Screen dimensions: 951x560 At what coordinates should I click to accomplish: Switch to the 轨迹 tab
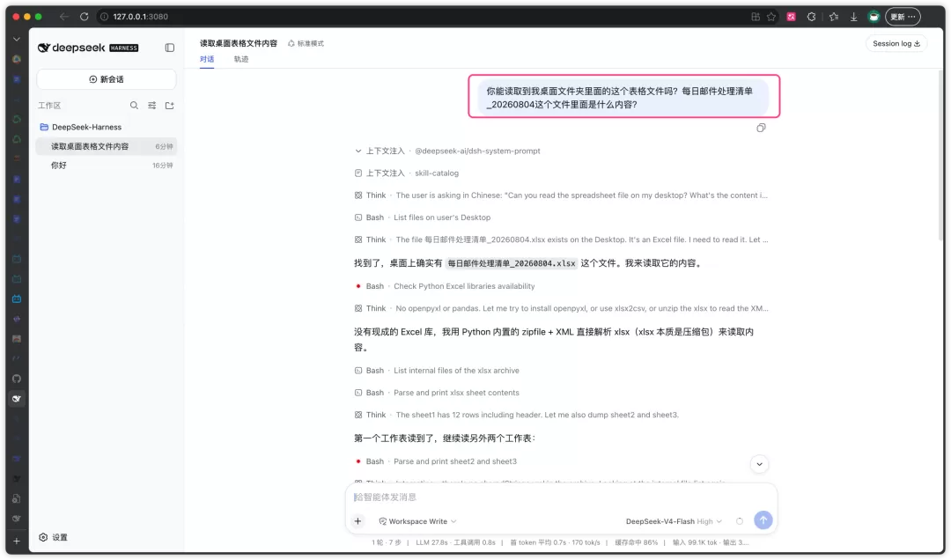click(241, 59)
